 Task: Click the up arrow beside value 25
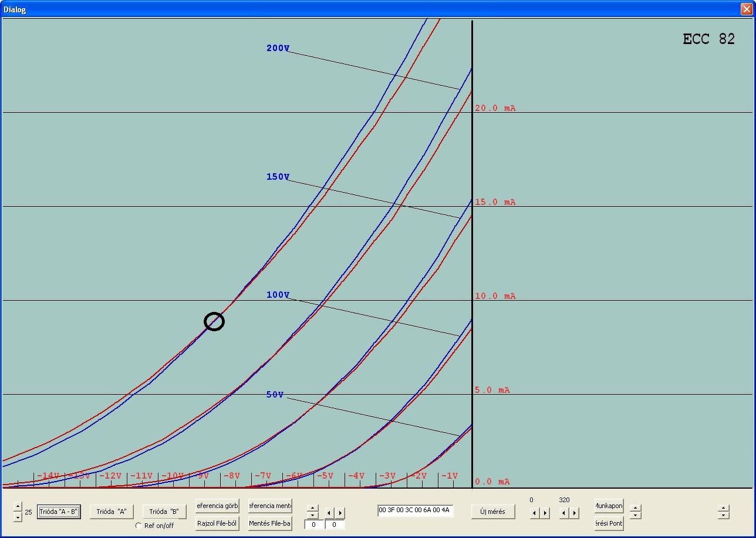click(18, 506)
